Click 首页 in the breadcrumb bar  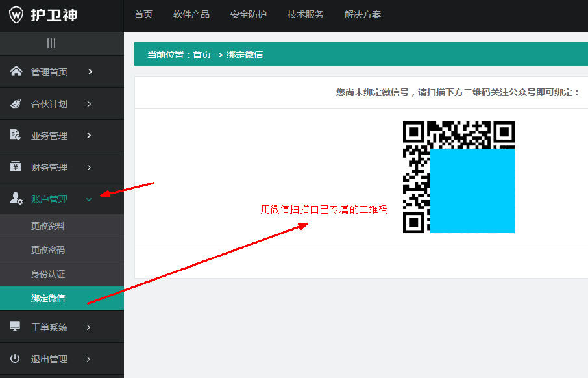point(202,55)
